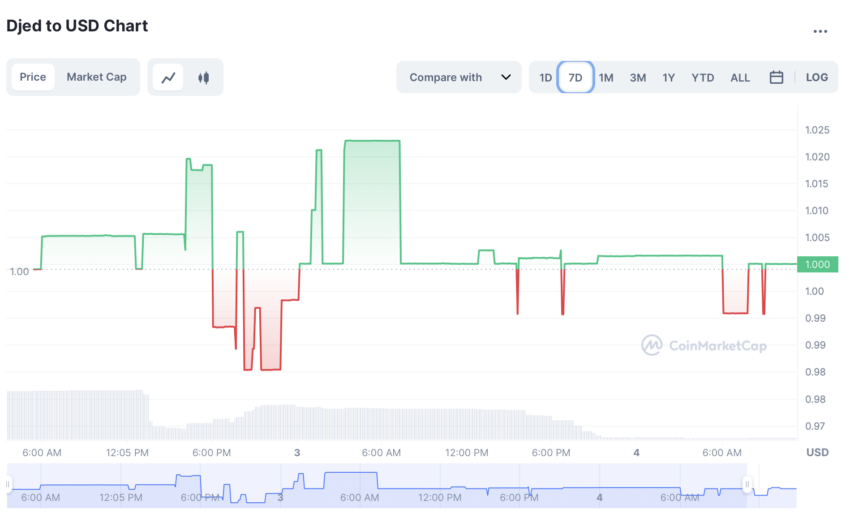This screenshot has height=518, width=850.
Task: Select the Price tab
Action: click(33, 77)
